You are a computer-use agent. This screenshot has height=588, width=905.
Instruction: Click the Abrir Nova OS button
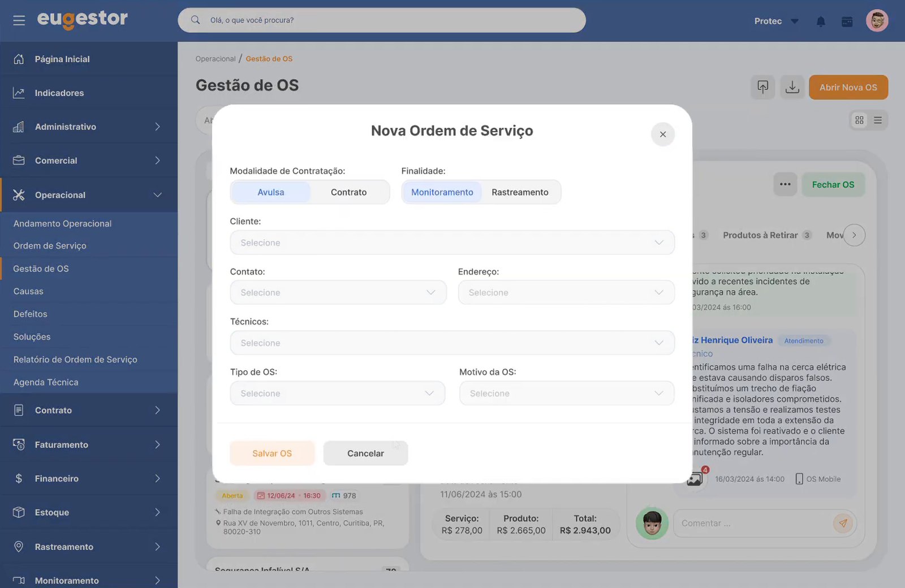tap(848, 87)
